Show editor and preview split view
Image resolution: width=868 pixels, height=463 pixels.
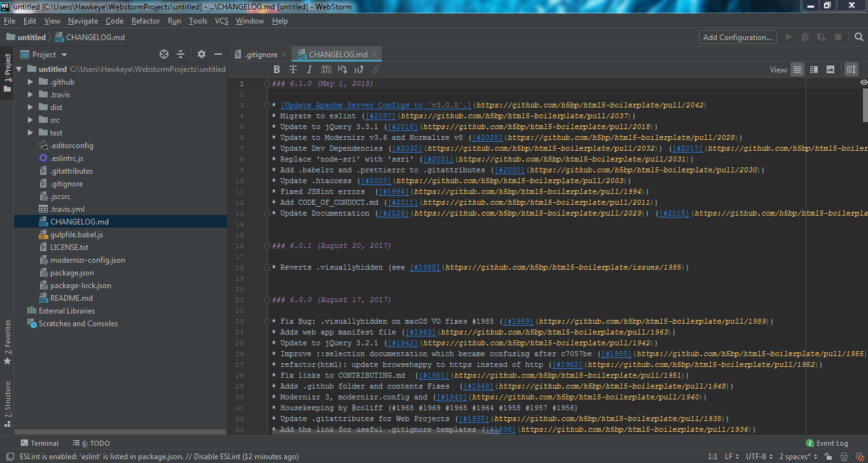[814, 69]
